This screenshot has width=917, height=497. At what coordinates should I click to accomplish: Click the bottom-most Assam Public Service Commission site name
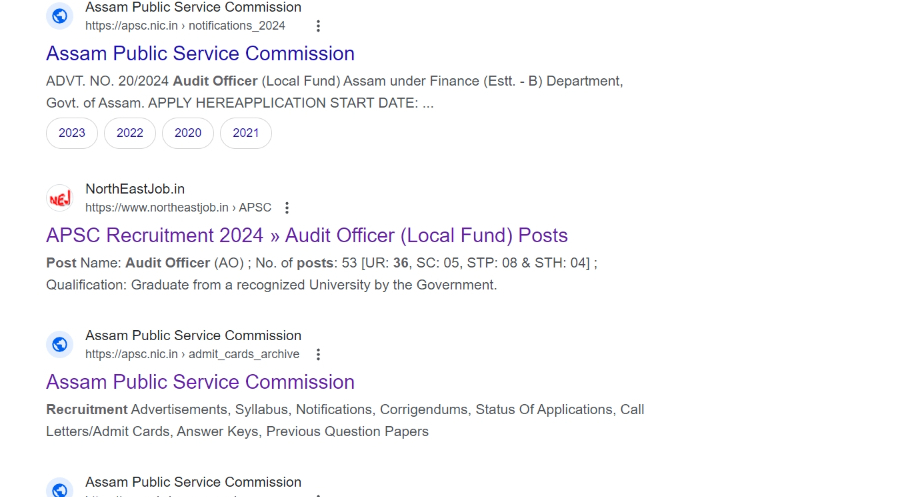click(194, 482)
